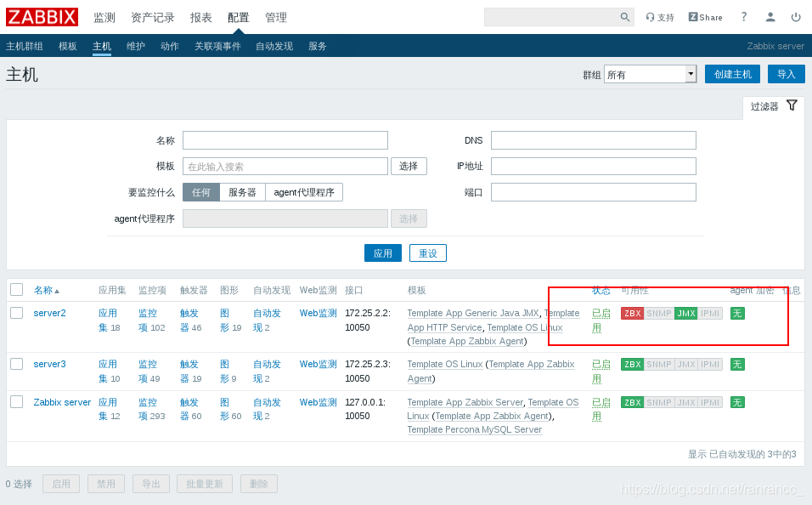Open Template App Generic Java JMX link
This screenshot has height=505, width=812.
coord(473,313)
